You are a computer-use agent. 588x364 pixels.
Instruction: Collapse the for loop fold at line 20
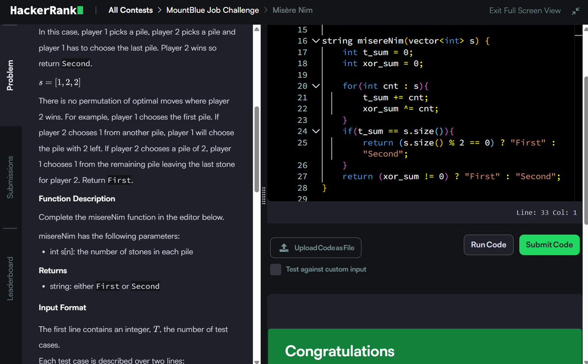pyautogui.click(x=316, y=86)
